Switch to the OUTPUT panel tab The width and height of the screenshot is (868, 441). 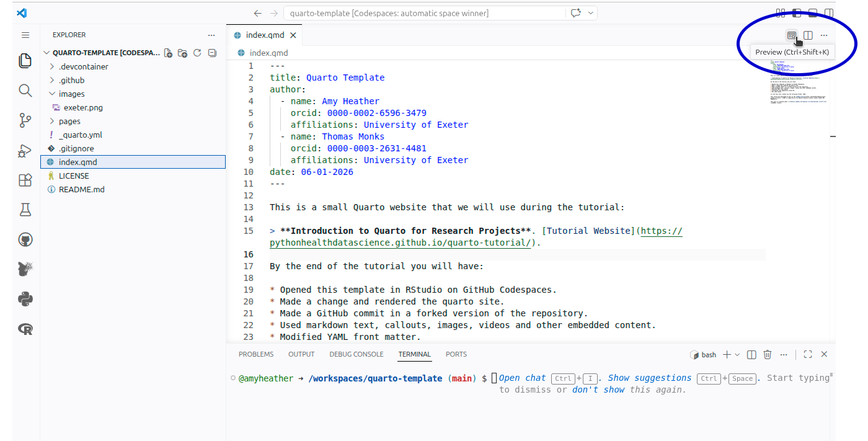point(301,355)
